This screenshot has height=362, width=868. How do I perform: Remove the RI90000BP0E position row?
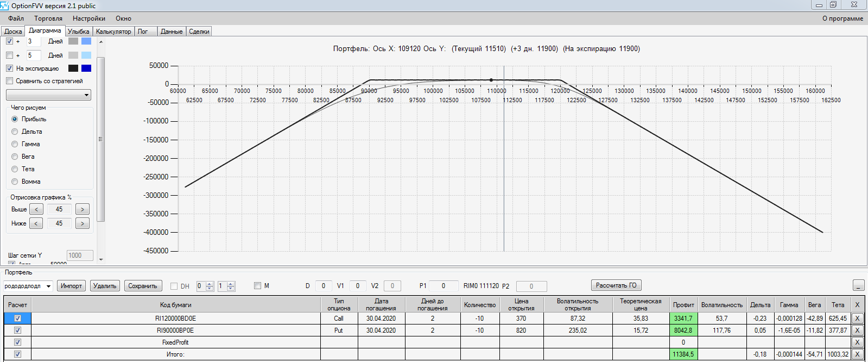857,330
